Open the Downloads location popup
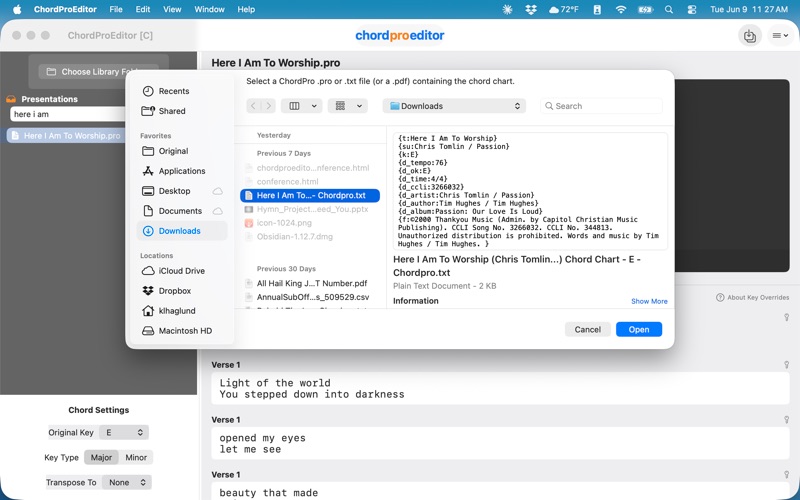This screenshot has height=500, width=800. pos(454,106)
